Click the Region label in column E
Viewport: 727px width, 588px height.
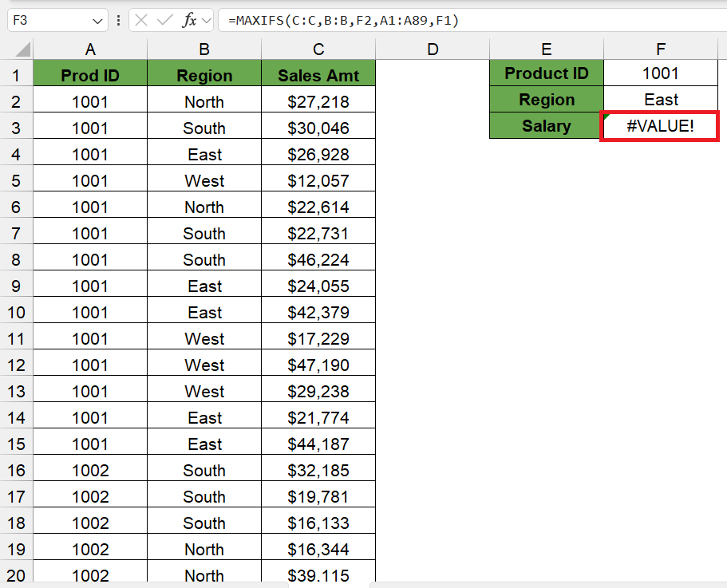pos(546,99)
